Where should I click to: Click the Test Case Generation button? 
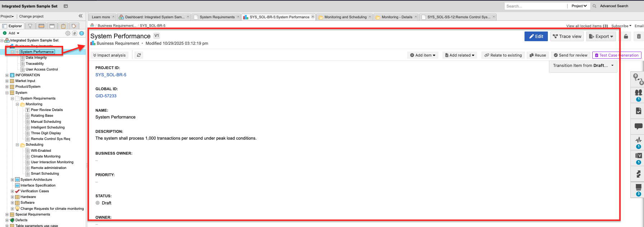coord(617,55)
